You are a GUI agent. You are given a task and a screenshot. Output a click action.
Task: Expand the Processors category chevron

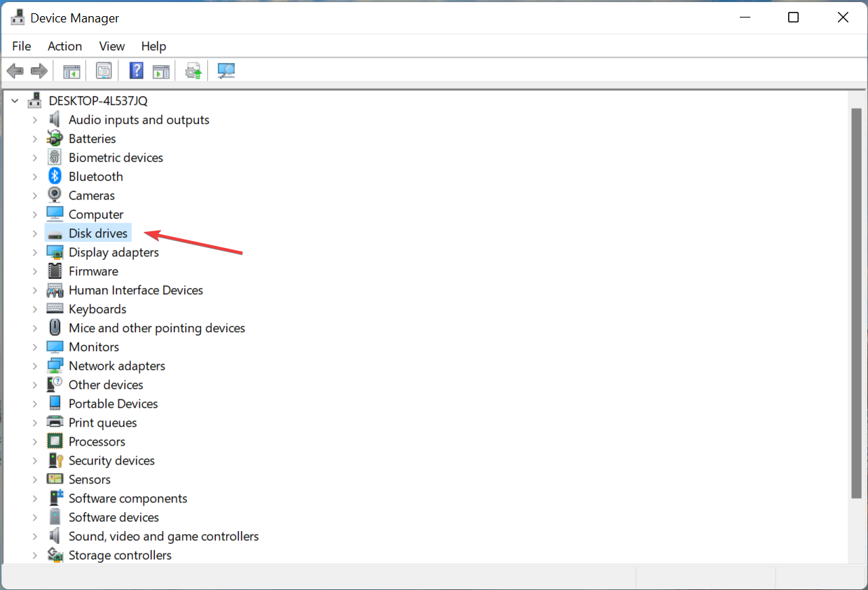(x=34, y=441)
